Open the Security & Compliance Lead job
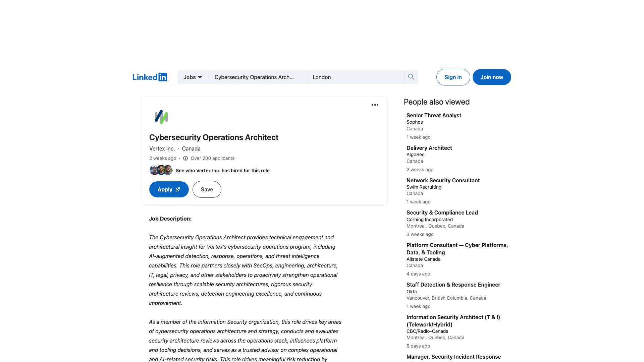This screenshot has height=362, width=644. click(442, 213)
